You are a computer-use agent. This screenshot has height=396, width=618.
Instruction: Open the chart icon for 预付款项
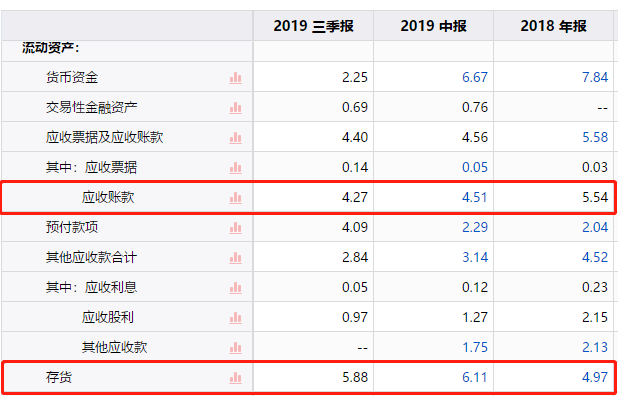[x=235, y=228]
